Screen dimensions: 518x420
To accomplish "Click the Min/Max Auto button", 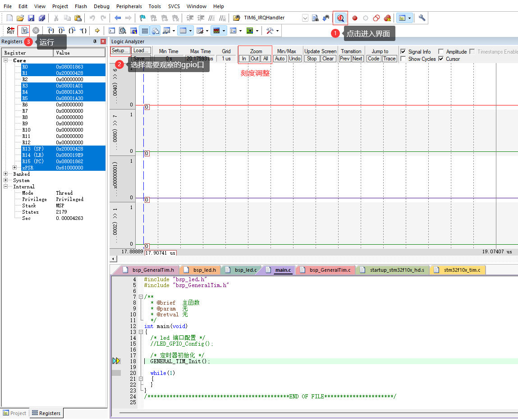I will pos(280,59).
